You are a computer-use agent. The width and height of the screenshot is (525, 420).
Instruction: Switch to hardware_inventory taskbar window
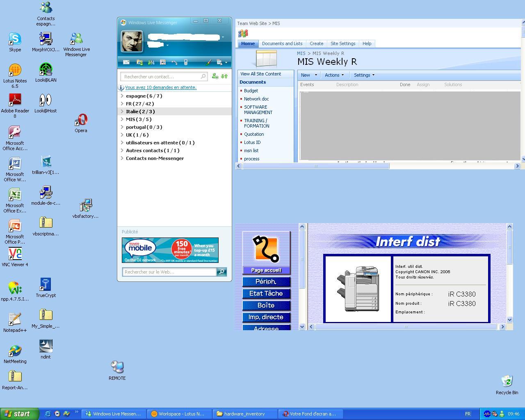point(244,414)
